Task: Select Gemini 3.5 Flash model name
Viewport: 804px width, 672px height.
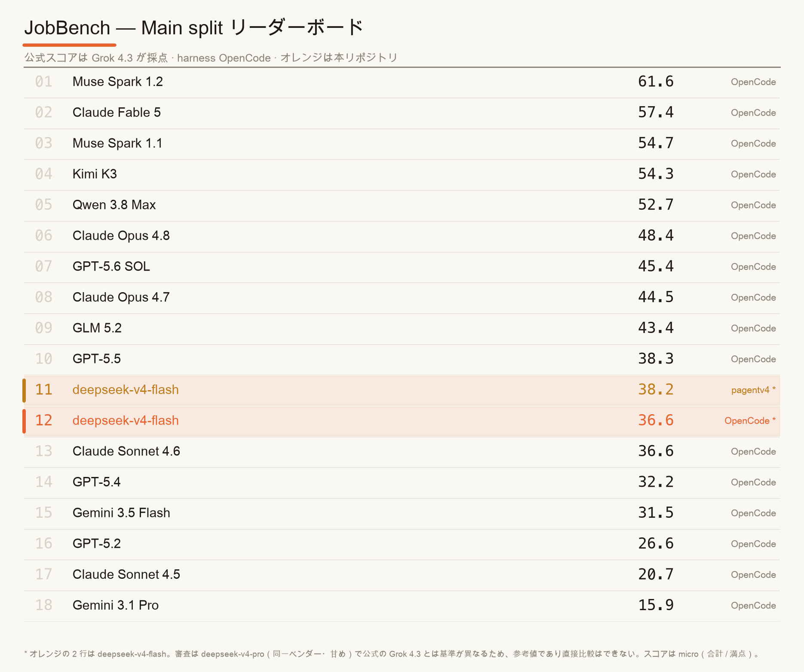Action: 121,513
